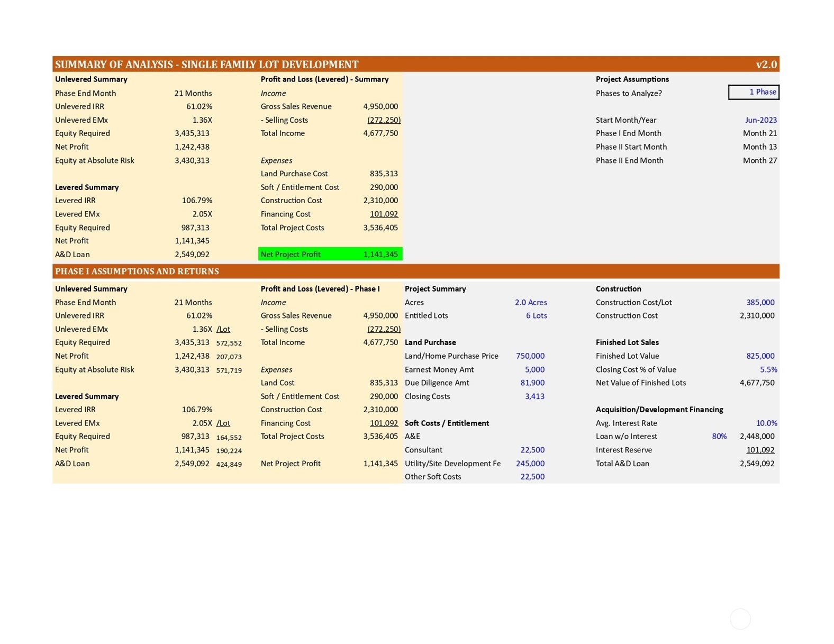Select the '572,552' per-lot Equity Required value
This screenshot has height=644, width=834.
(x=229, y=343)
